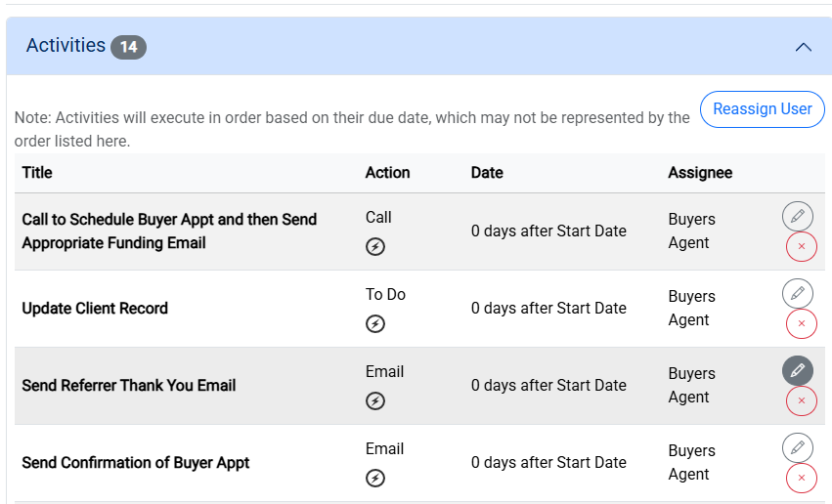
Task: Click lightning icon in Send Confirmation row
Action: tap(375, 478)
